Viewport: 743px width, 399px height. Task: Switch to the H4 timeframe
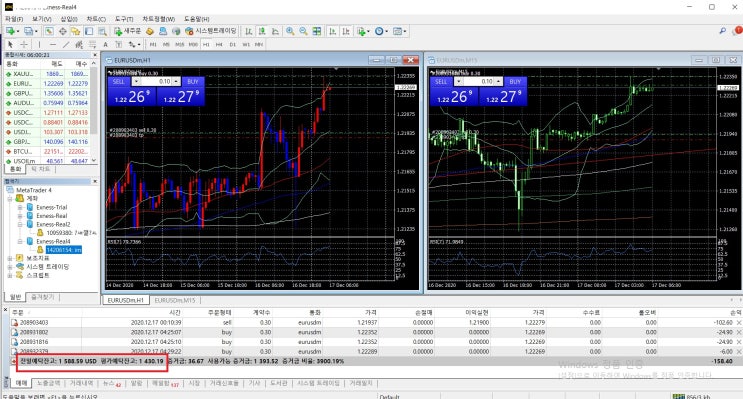pyautogui.click(x=219, y=45)
